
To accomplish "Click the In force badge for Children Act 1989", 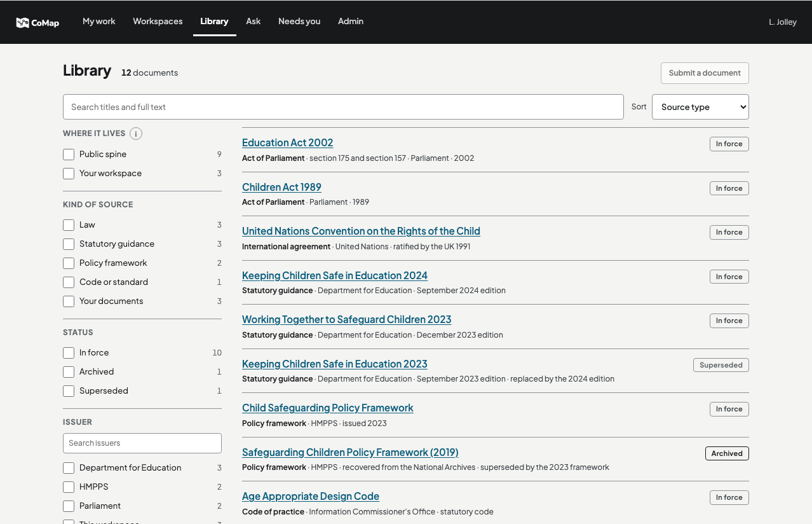I will coord(729,188).
